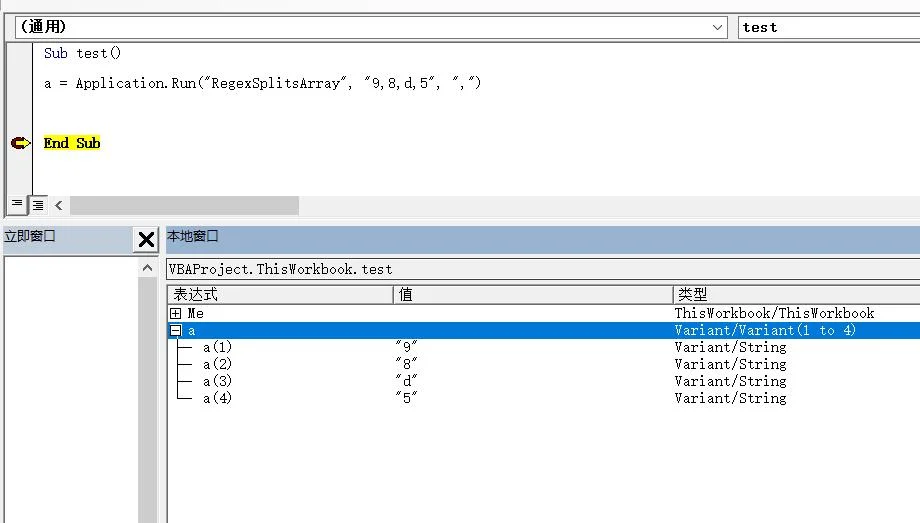Click the value "d" cell
The image size is (920, 523).
(x=406, y=381)
